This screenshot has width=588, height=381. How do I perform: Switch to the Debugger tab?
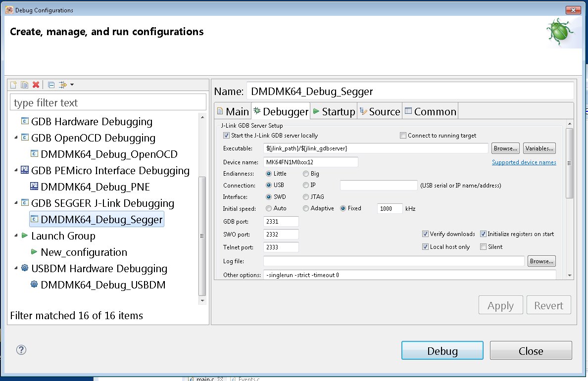pyautogui.click(x=281, y=111)
